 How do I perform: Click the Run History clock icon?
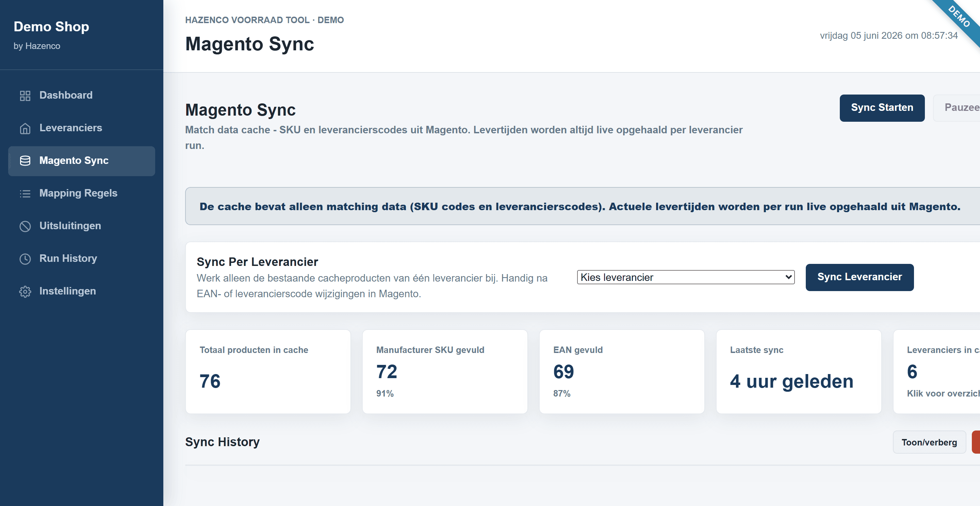25,259
